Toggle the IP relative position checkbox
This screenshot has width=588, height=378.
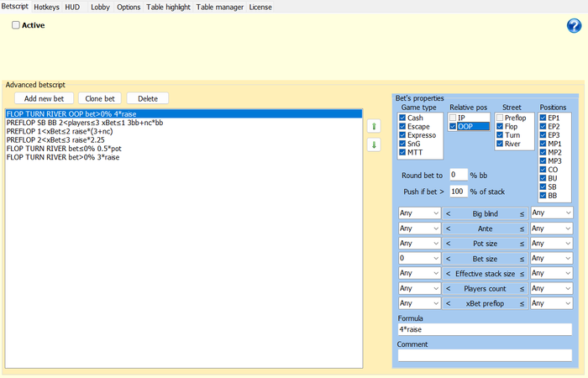(454, 118)
